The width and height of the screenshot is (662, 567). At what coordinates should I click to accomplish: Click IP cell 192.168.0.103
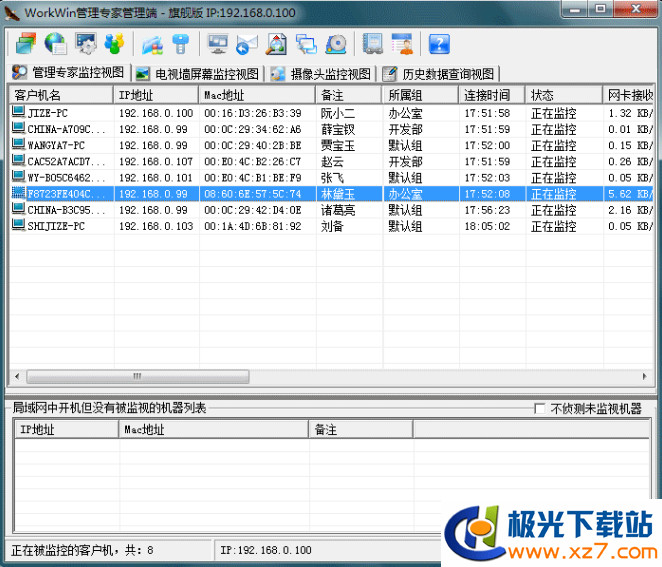[156, 226]
